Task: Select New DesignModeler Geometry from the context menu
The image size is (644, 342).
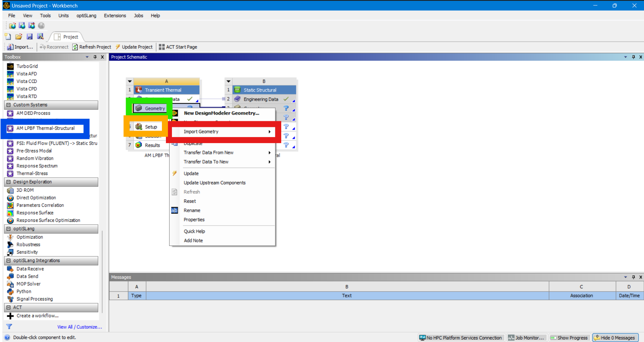Action: [x=223, y=113]
